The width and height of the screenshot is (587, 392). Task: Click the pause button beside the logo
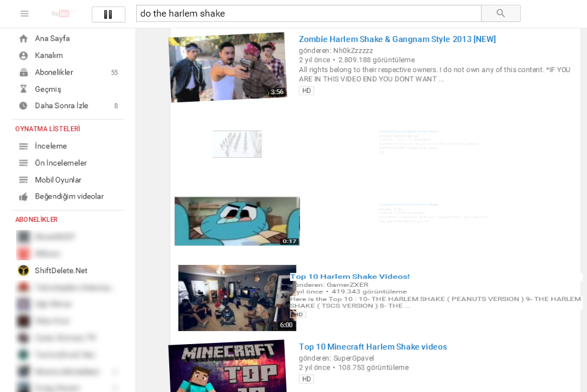tap(108, 15)
